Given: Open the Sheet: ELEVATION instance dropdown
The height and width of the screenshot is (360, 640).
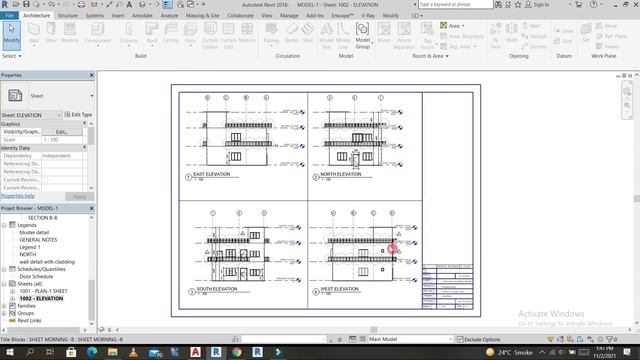Looking at the screenshot, I should [x=59, y=115].
